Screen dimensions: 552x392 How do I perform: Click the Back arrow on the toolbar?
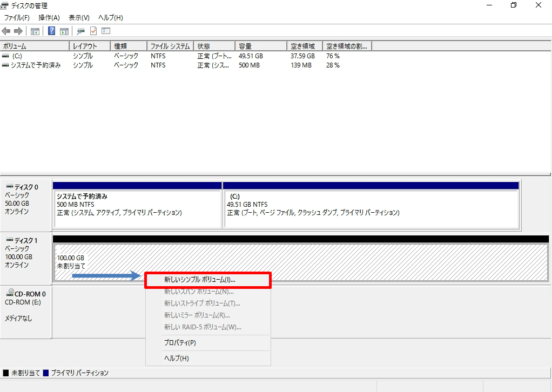(5, 31)
